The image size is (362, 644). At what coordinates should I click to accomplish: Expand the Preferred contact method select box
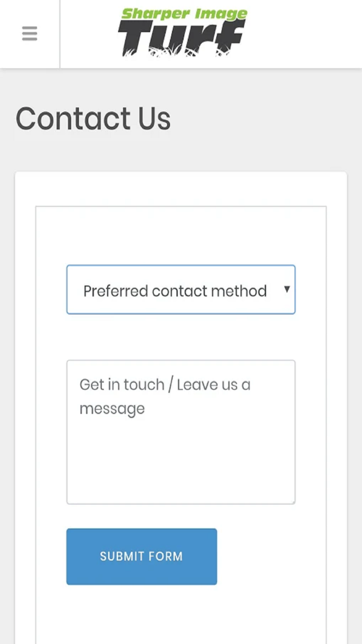(181, 290)
